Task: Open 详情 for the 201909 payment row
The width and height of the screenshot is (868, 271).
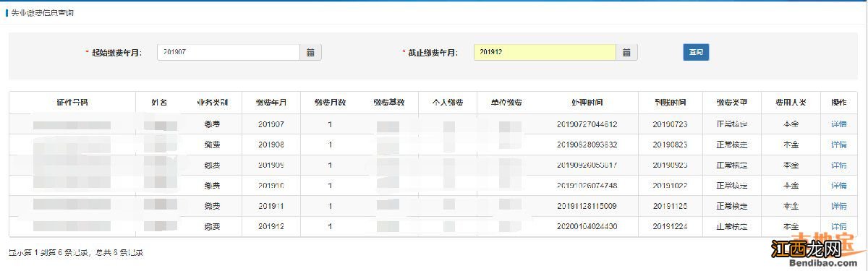Action: point(839,165)
